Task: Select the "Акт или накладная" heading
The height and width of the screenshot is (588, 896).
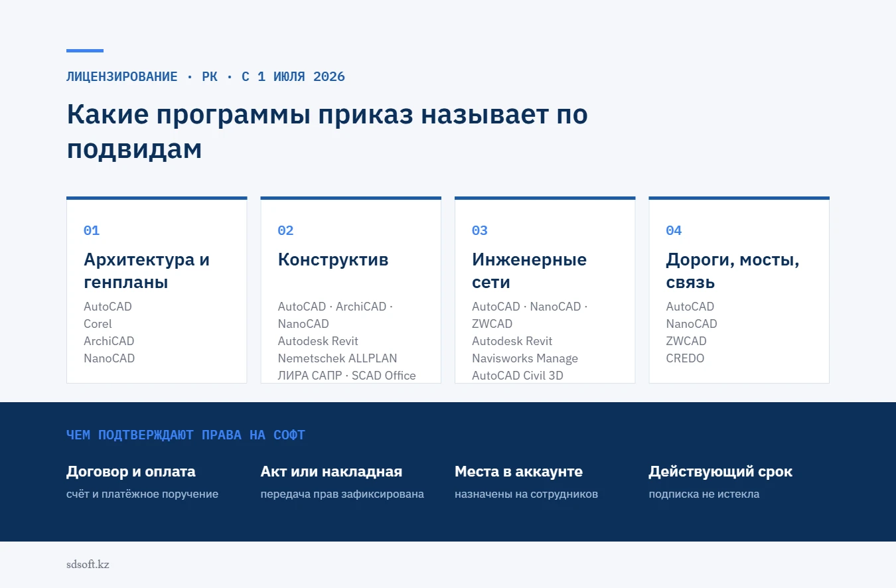Action: (x=331, y=472)
